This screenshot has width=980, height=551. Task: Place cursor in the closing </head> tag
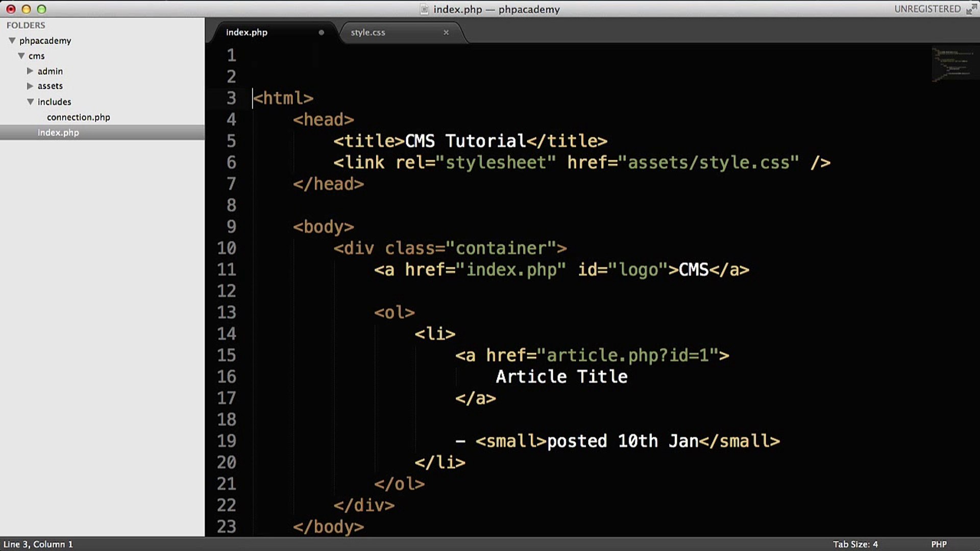(x=328, y=184)
